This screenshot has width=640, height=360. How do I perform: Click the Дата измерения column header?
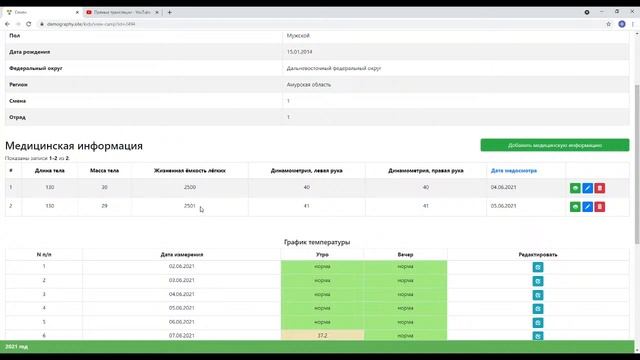coord(182,254)
